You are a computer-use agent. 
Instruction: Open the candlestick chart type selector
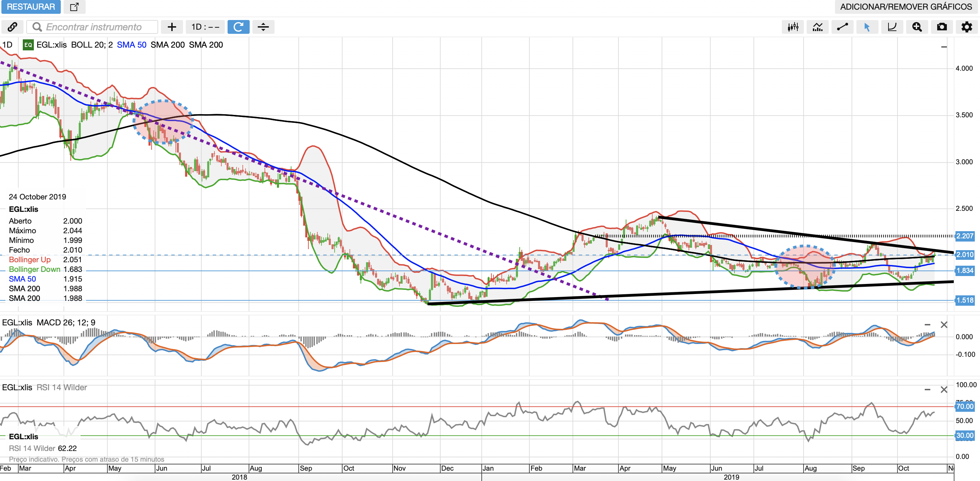[x=793, y=27]
